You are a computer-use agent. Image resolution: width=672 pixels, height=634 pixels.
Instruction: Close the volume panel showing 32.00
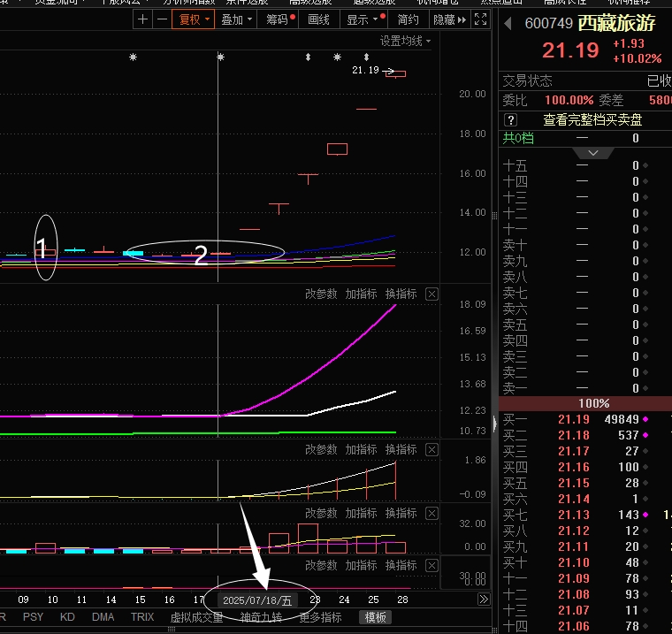(431, 513)
